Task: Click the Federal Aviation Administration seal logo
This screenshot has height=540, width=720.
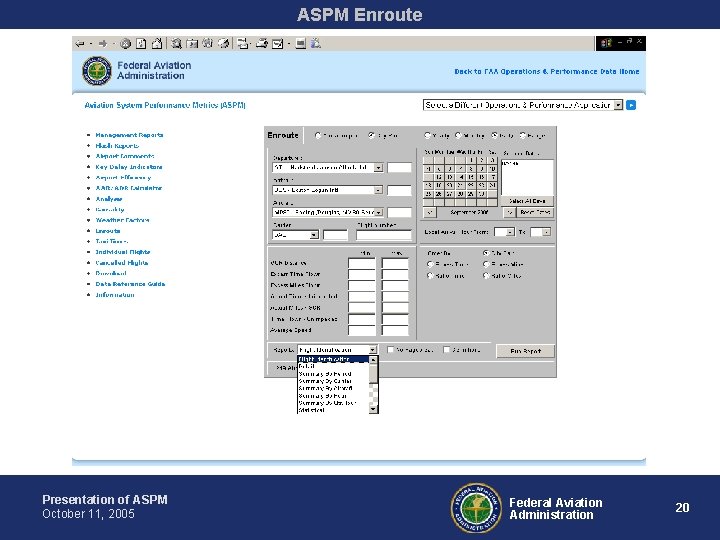Action: tap(97, 72)
